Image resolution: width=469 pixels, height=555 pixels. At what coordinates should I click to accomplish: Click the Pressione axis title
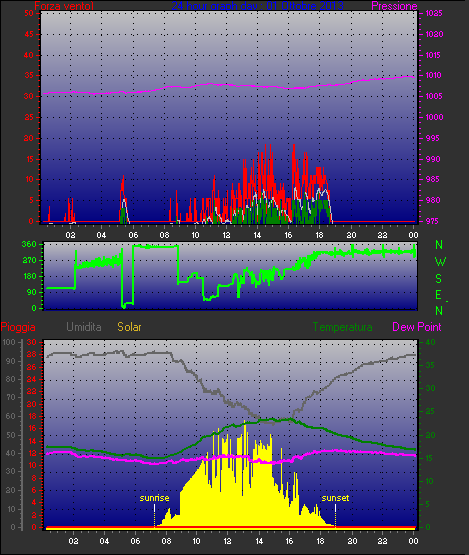pos(394,6)
